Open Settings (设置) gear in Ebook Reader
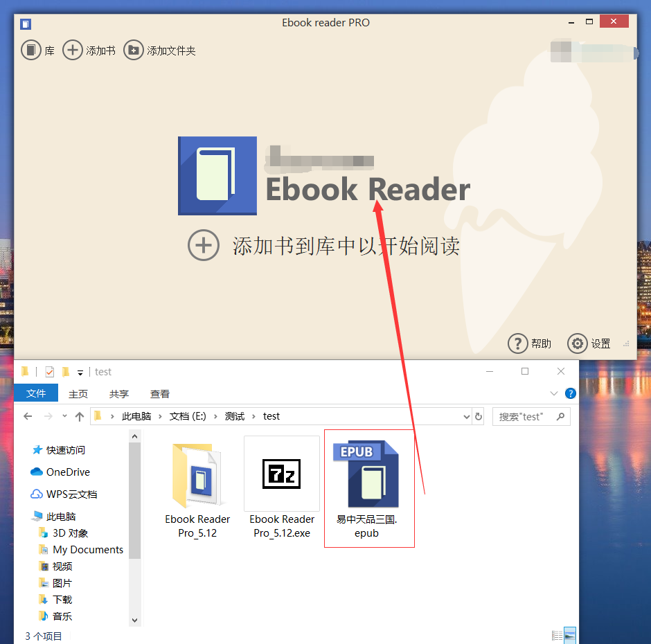This screenshot has width=651, height=644. pos(589,343)
